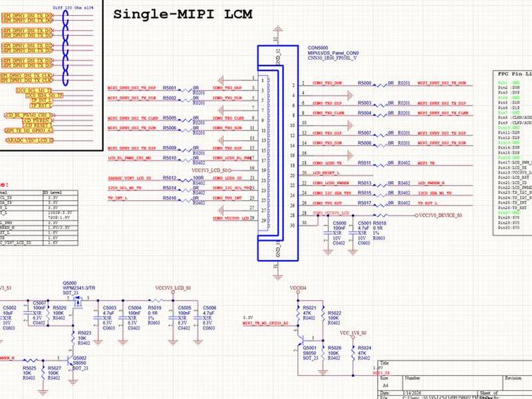This screenshot has height=399, width=532.
Task: Click the ground symbol on connector pin 4
Action: pos(350,95)
